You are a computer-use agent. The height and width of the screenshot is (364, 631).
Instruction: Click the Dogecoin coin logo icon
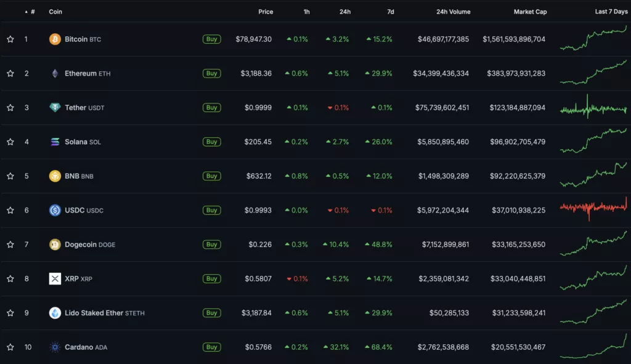55,244
